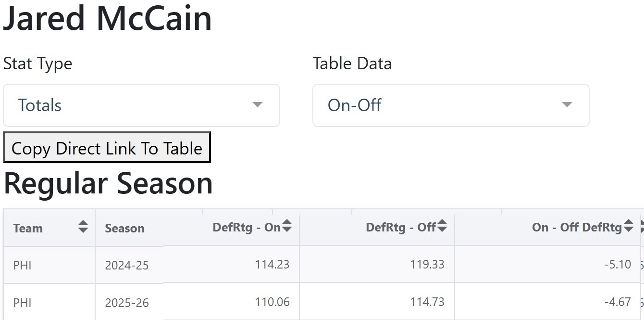Select the PHI cell in the 2024-25 row
The width and height of the screenshot is (644, 320).
22,265
